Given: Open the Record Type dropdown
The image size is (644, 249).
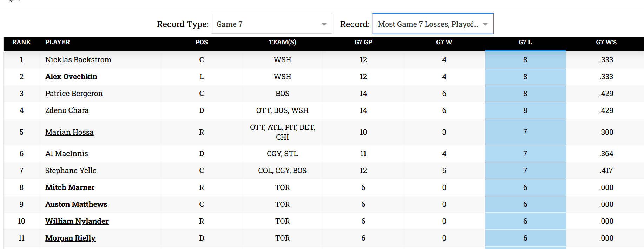Looking at the screenshot, I should click(x=271, y=24).
